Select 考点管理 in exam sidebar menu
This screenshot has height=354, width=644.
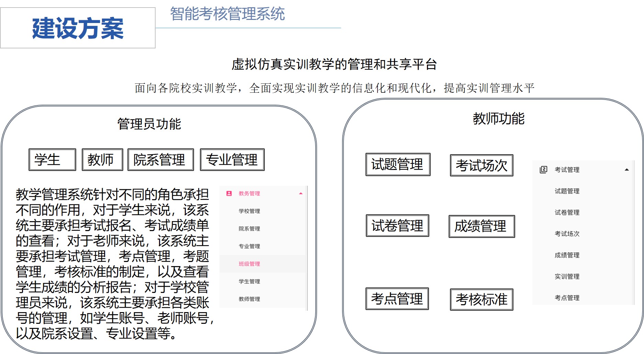(567, 298)
